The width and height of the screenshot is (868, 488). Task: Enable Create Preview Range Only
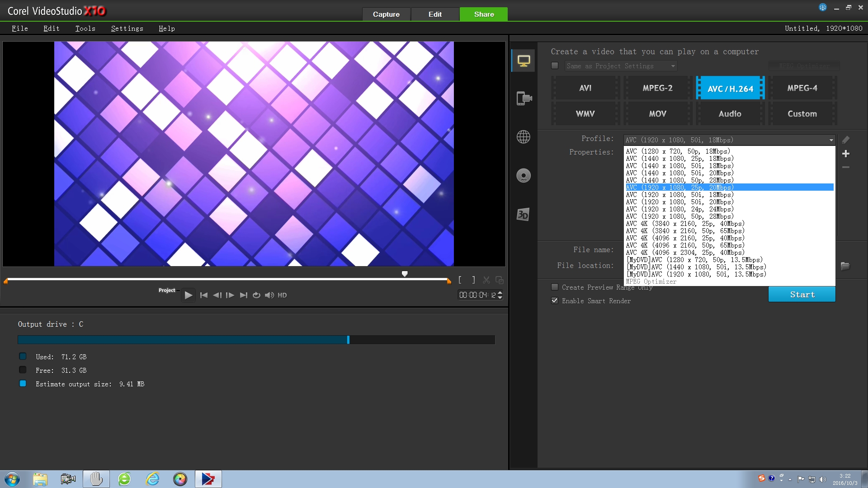click(555, 287)
